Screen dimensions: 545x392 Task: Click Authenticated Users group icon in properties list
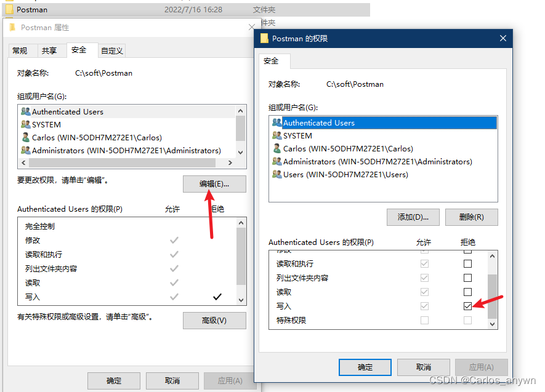coord(26,111)
